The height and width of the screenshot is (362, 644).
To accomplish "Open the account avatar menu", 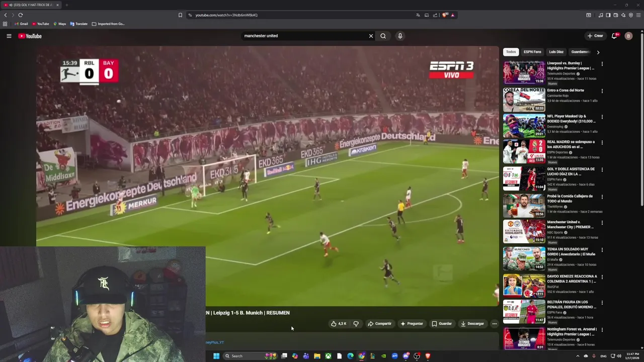I will coord(628,36).
